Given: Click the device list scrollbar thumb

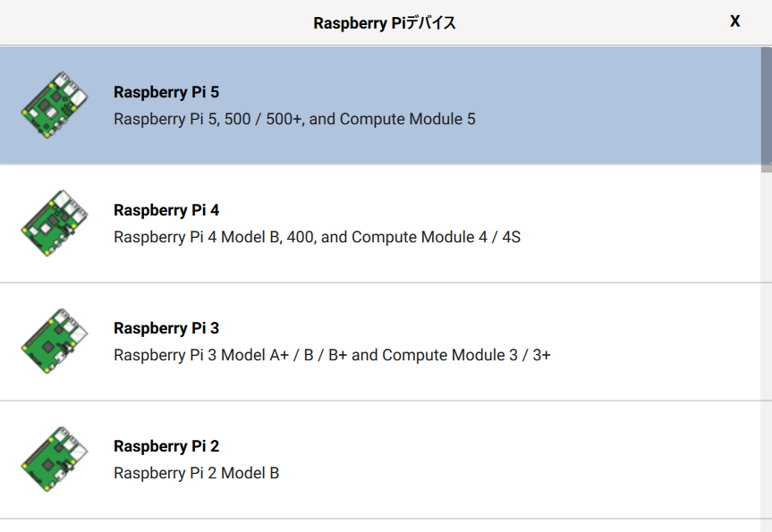Looking at the screenshot, I should pos(767,106).
